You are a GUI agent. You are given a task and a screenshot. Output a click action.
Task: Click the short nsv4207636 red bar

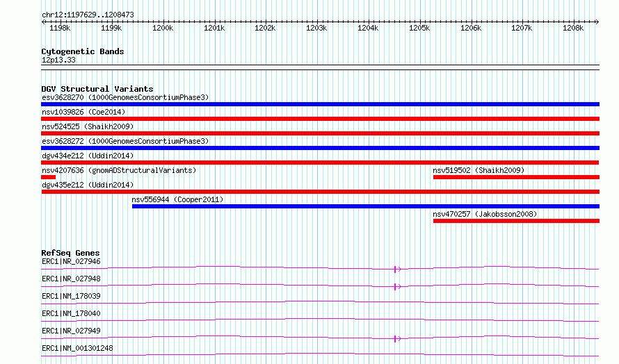pyautogui.click(x=48, y=177)
